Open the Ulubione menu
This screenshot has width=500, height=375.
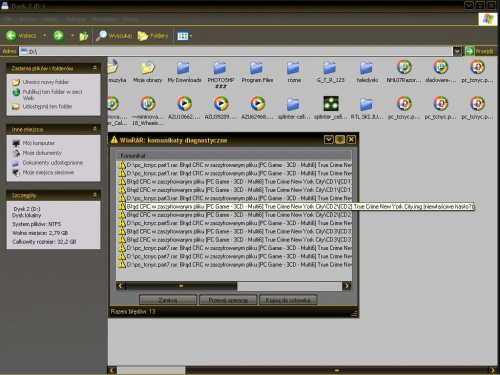(x=75, y=19)
